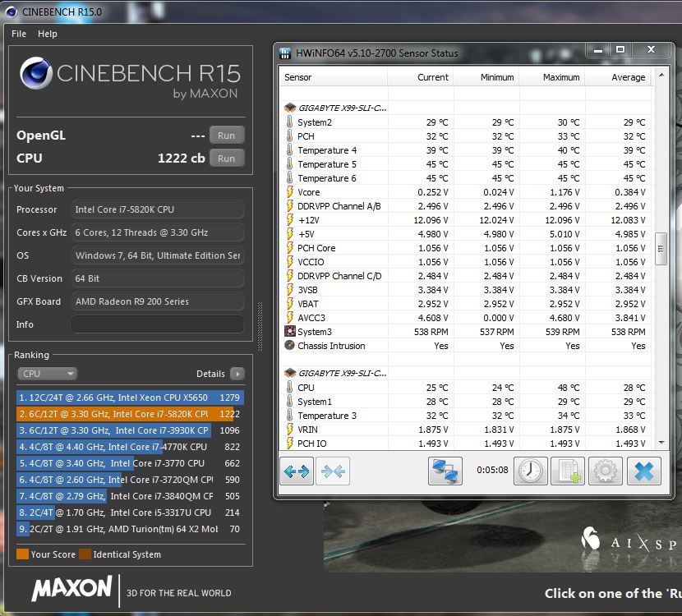Open HWiNFO sensor settings gear
The width and height of the screenshot is (682, 616).
pos(605,471)
